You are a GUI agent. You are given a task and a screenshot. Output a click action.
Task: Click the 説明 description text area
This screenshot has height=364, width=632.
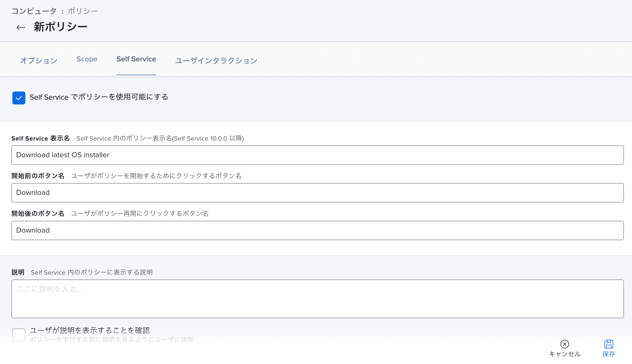pyautogui.click(x=317, y=299)
